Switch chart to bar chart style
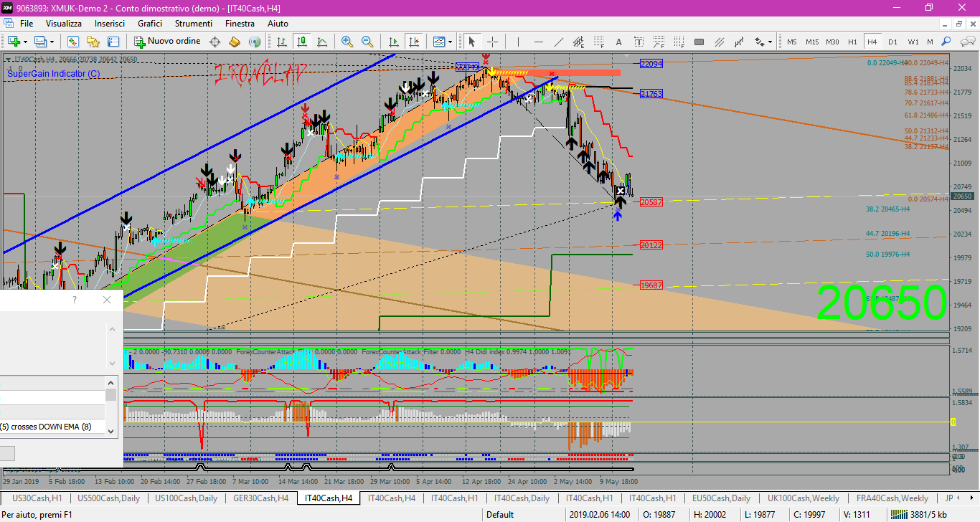This screenshot has height=522, width=980. coord(282,42)
